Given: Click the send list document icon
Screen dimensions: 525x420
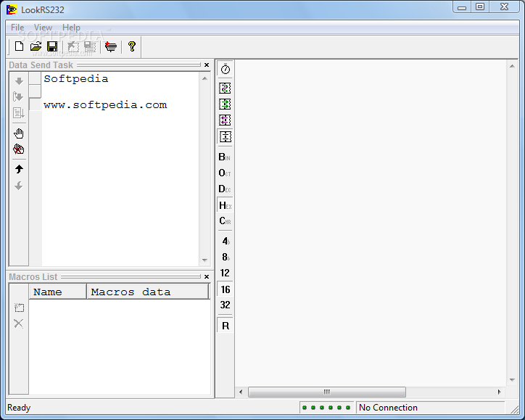Looking at the screenshot, I should click(x=18, y=113).
